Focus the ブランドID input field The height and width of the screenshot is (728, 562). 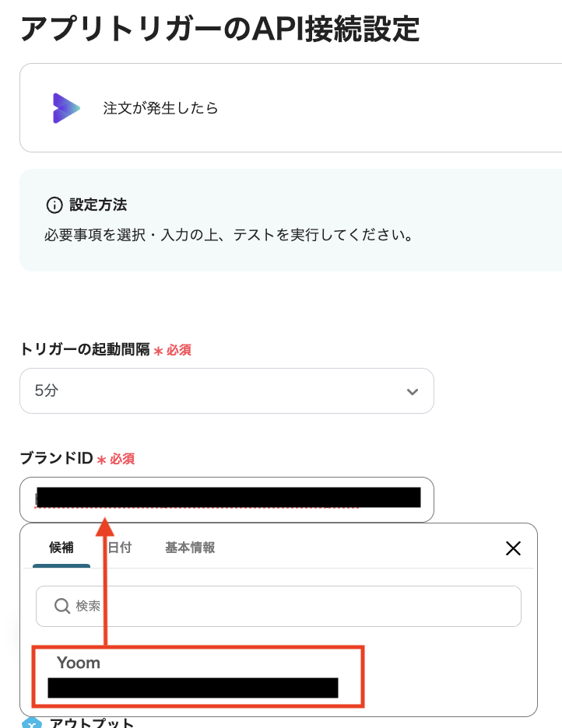click(226, 499)
